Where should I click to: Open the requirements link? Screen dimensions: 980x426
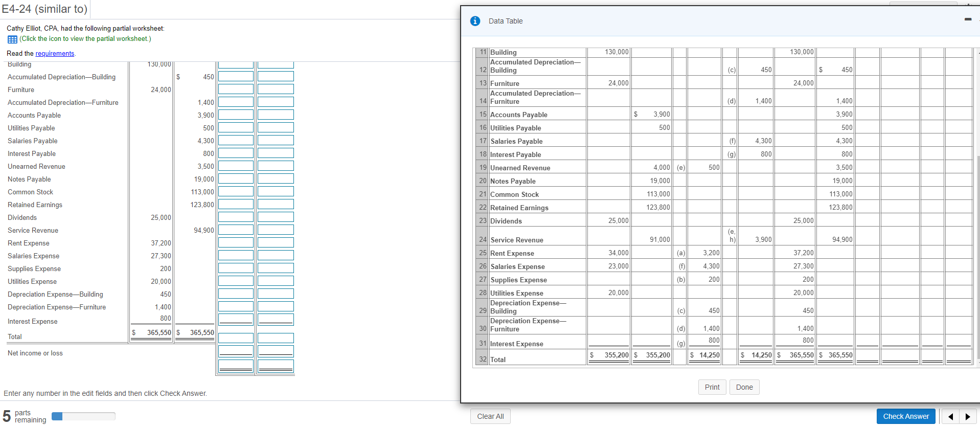click(55, 54)
